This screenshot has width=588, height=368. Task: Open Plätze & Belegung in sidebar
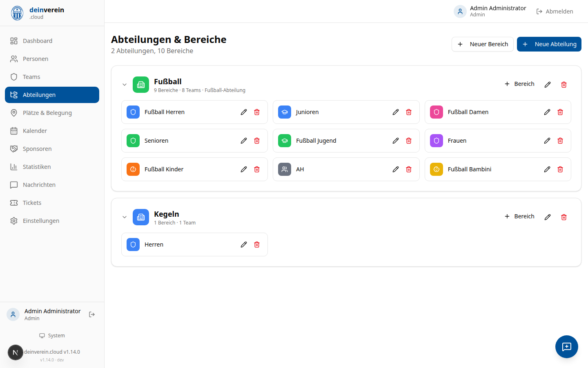coord(47,113)
